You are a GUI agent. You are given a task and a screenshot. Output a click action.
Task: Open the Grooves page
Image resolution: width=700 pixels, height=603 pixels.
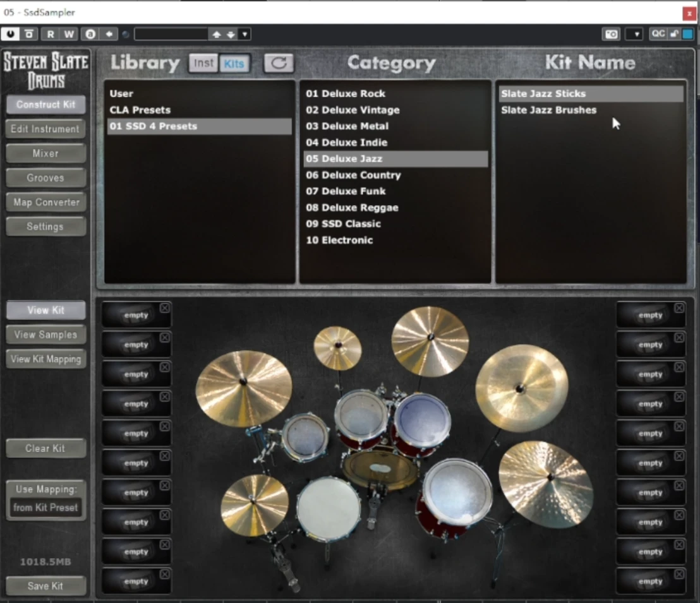(x=45, y=177)
